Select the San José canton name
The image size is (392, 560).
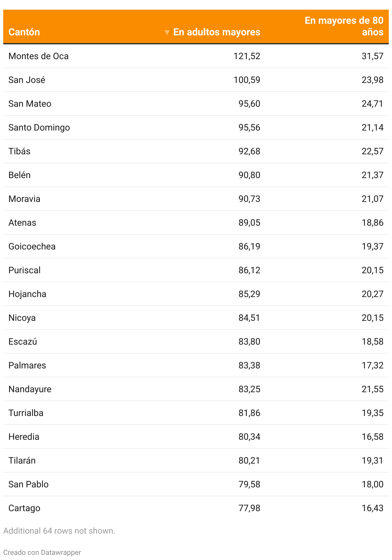click(27, 80)
